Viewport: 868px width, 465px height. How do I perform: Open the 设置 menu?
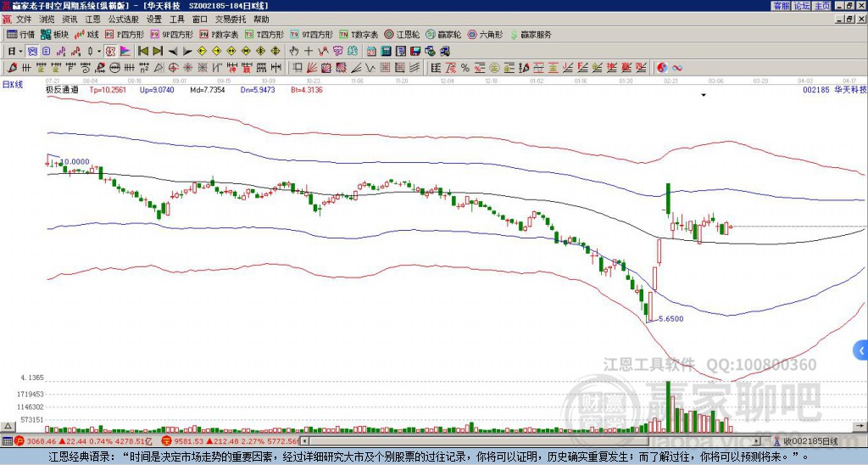coord(154,20)
